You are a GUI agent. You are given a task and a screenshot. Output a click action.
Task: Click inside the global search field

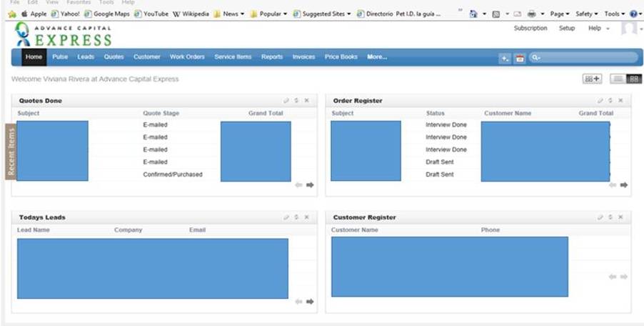coord(583,58)
